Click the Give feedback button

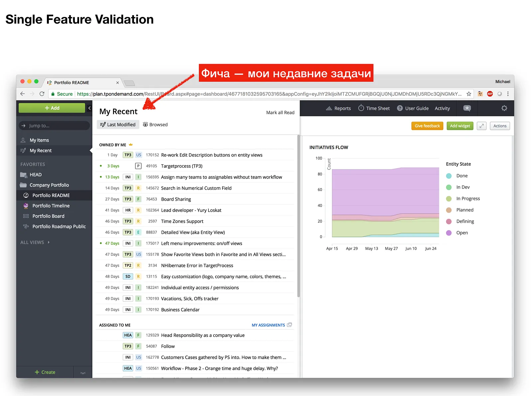pos(427,126)
